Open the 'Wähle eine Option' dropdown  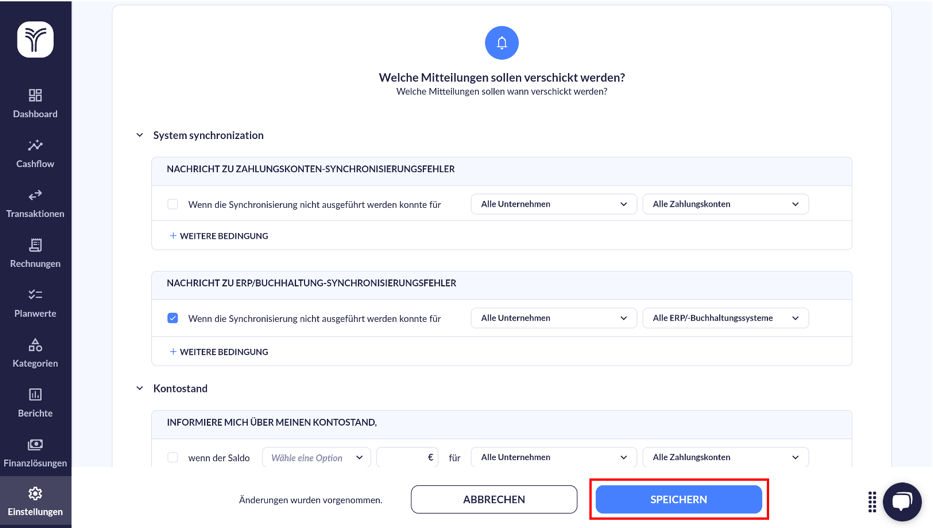coord(316,458)
